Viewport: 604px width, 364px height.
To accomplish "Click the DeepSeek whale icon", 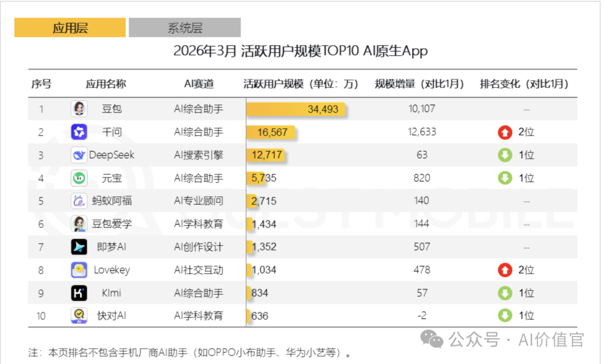I will pyautogui.click(x=79, y=155).
